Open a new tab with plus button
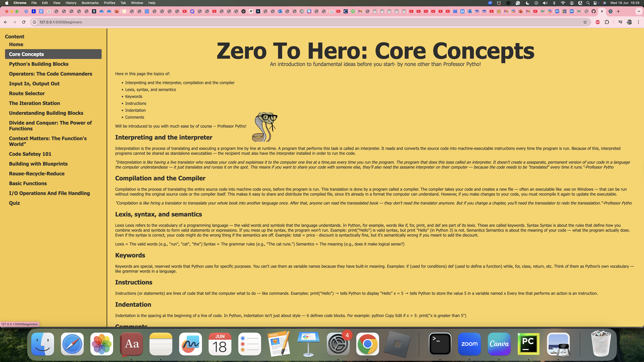 click(618, 11)
